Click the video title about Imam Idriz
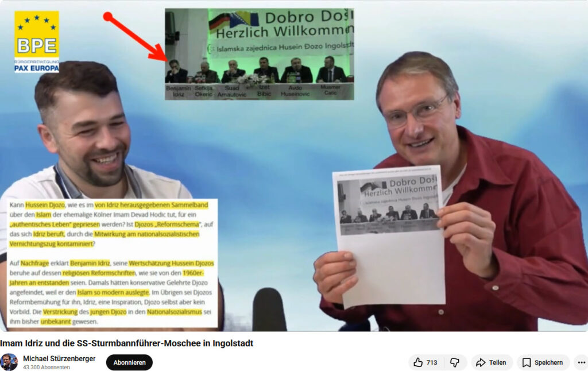Image resolution: width=588 pixels, height=371 pixels. click(x=126, y=343)
